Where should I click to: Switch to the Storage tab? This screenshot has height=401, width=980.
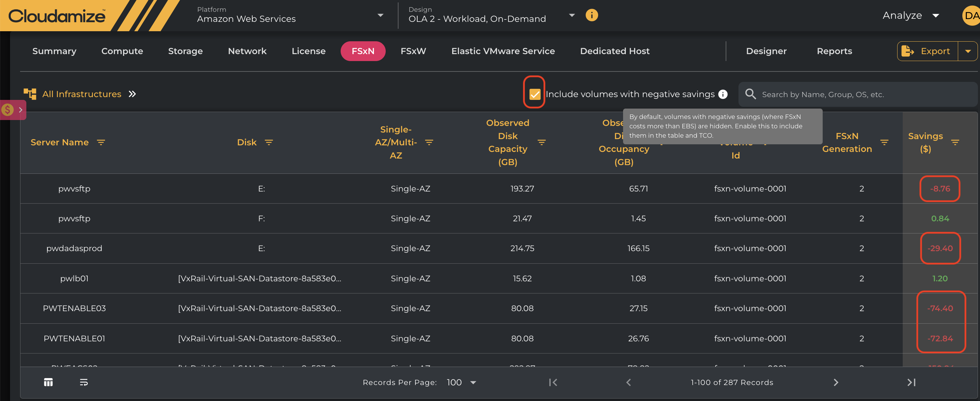tap(185, 51)
